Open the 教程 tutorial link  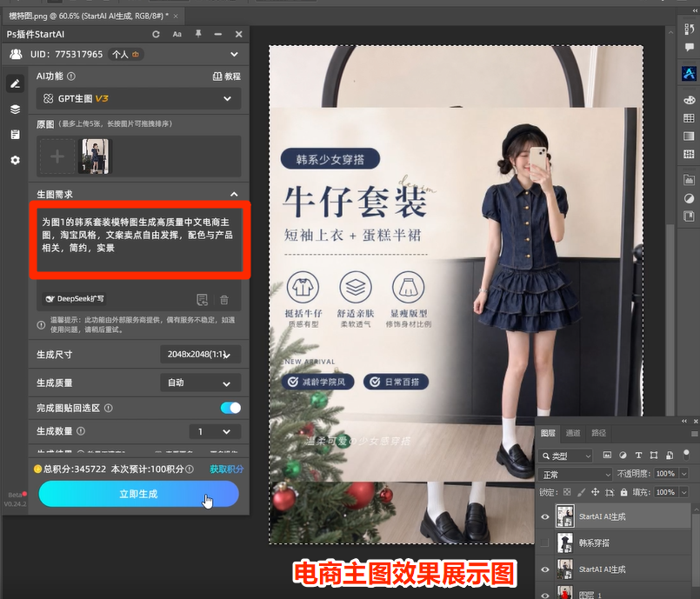click(227, 77)
